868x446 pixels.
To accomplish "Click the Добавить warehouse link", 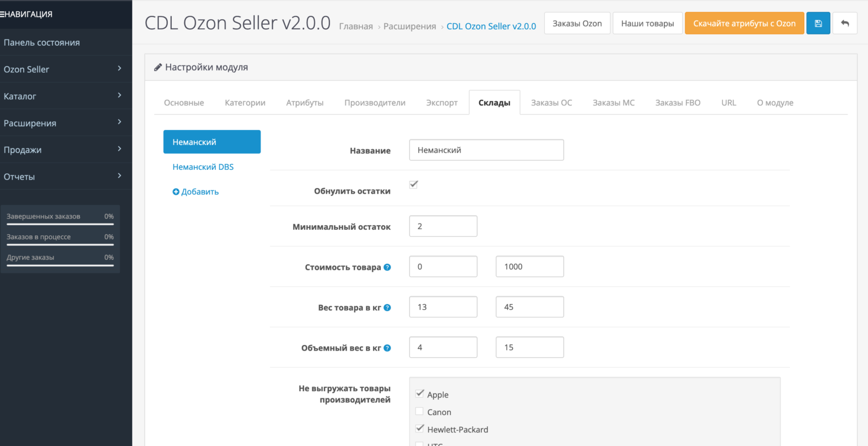I will click(x=196, y=192).
